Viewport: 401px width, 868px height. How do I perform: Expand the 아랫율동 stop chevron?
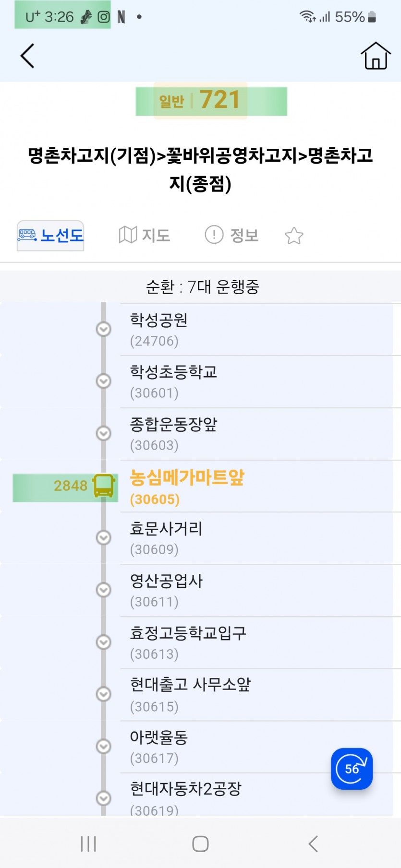[x=104, y=746]
